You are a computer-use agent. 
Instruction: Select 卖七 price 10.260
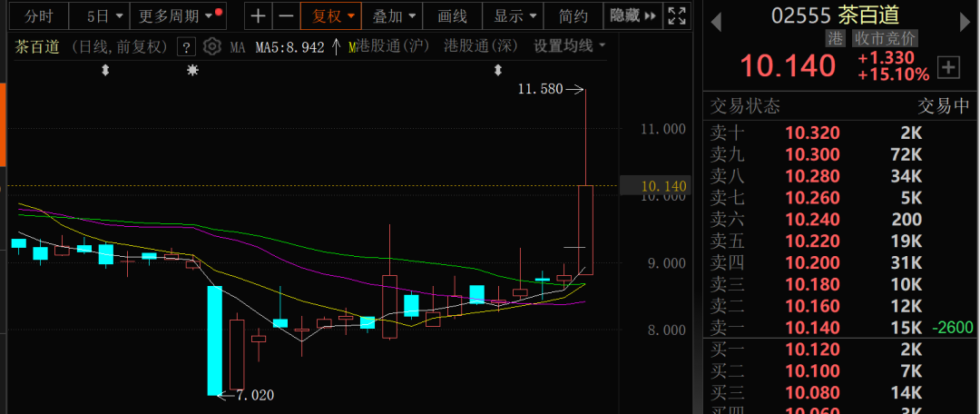pos(812,198)
